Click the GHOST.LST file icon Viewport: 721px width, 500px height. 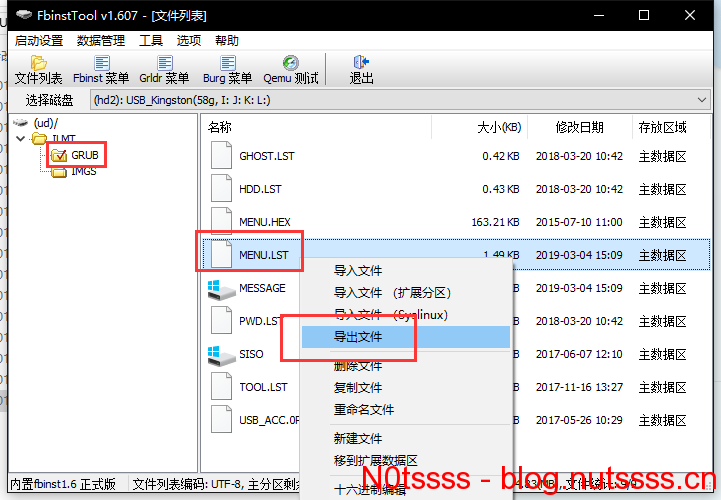pyautogui.click(x=221, y=155)
